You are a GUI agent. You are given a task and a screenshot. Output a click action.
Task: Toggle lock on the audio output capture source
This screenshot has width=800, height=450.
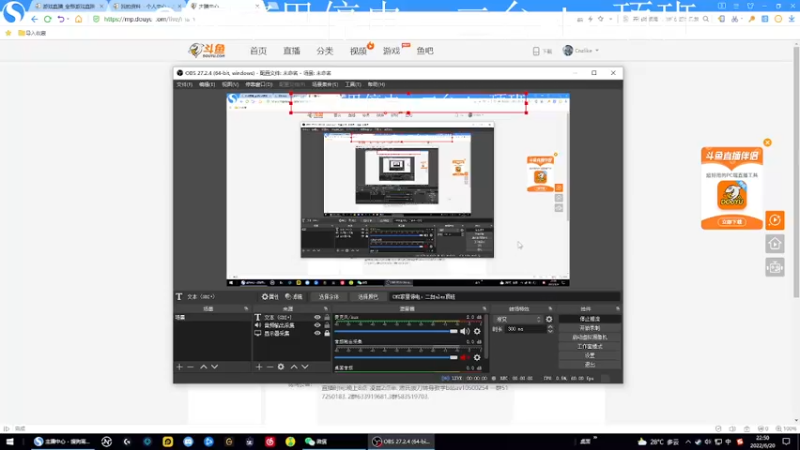click(x=327, y=325)
